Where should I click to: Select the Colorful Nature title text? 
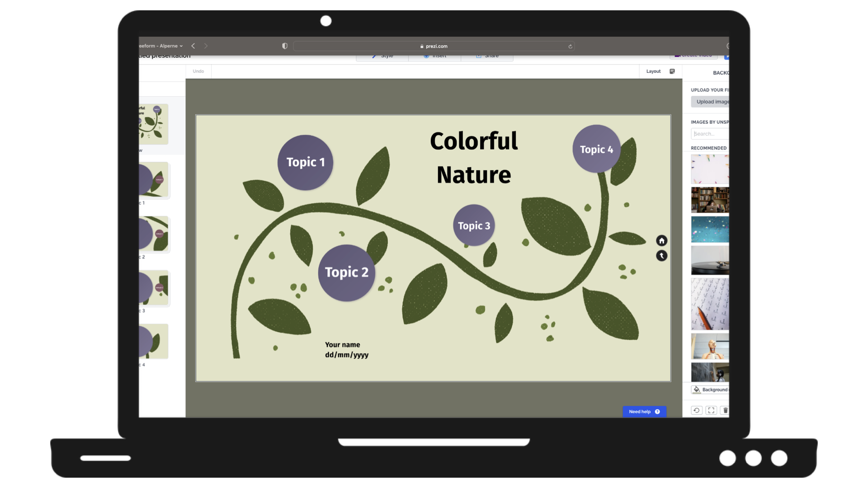pos(474,158)
